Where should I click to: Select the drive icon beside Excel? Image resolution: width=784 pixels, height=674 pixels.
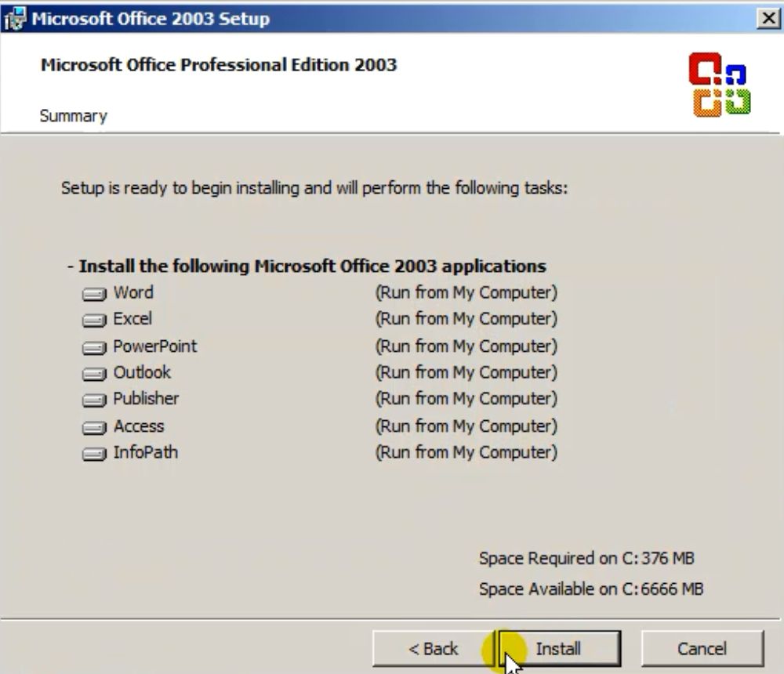tap(94, 320)
